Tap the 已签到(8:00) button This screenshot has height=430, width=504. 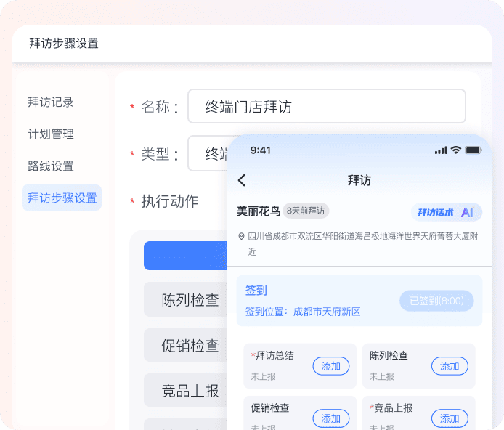point(436,301)
